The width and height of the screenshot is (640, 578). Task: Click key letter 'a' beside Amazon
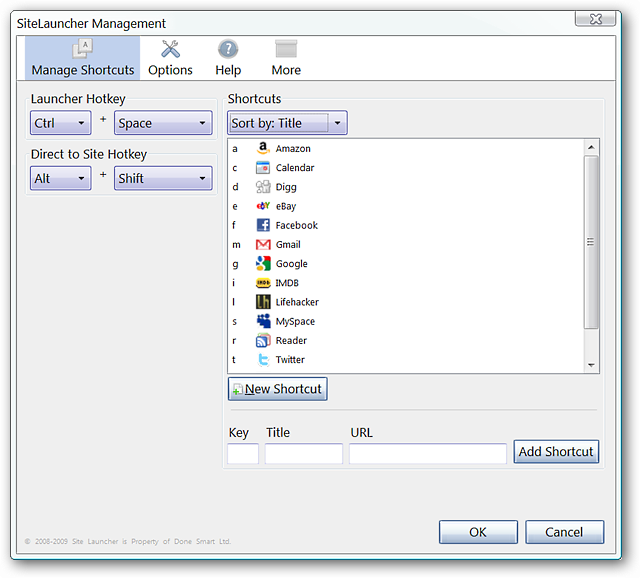point(235,149)
